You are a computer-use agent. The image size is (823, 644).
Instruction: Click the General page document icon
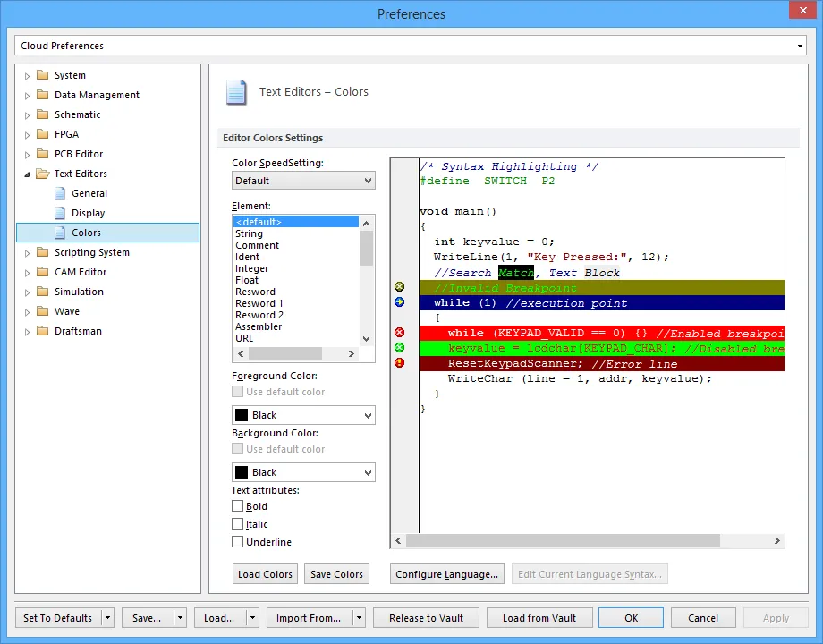tap(60, 193)
